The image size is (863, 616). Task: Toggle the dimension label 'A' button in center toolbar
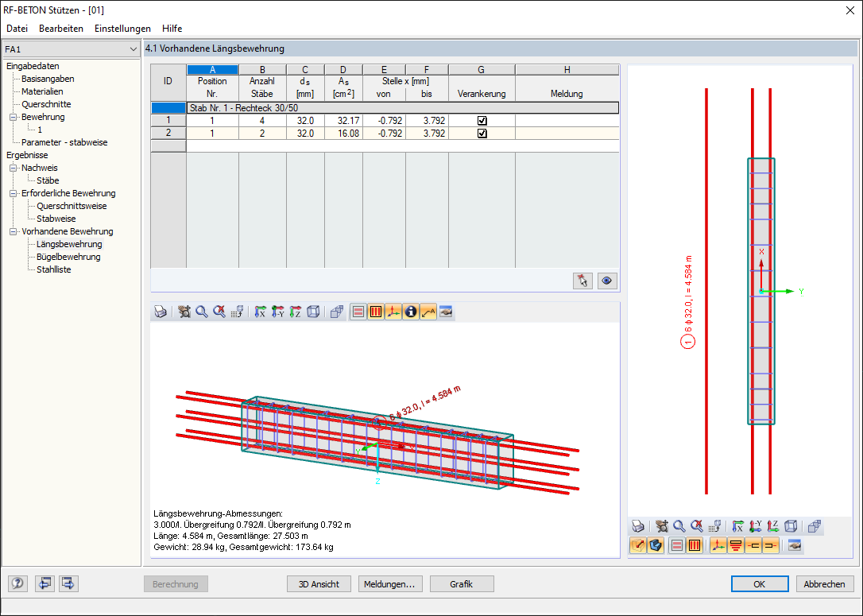coord(428,312)
